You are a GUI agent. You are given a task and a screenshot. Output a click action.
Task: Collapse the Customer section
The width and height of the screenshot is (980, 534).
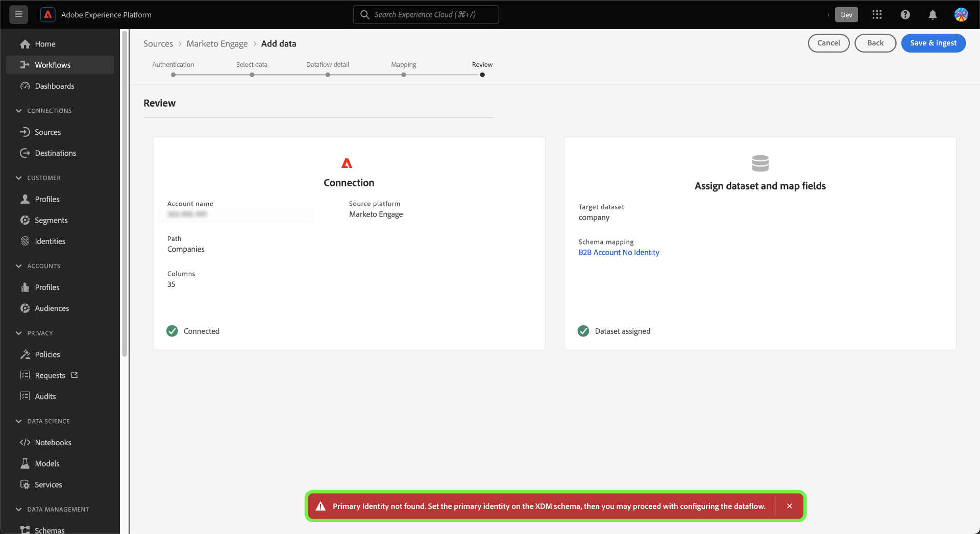pyautogui.click(x=19, y=178)
